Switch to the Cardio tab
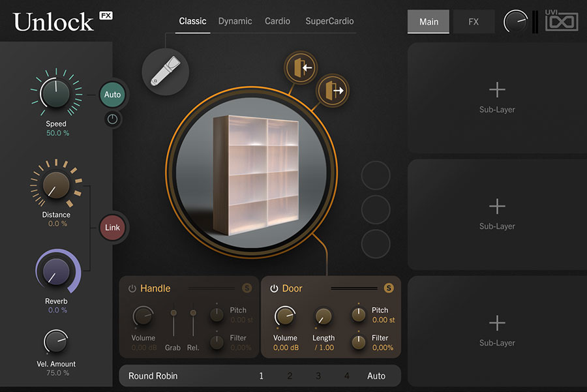587x392 pixels. [x=277, y=22]
